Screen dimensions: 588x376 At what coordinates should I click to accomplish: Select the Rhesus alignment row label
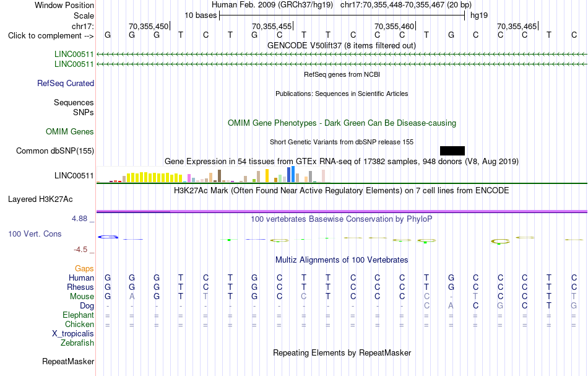80,287
